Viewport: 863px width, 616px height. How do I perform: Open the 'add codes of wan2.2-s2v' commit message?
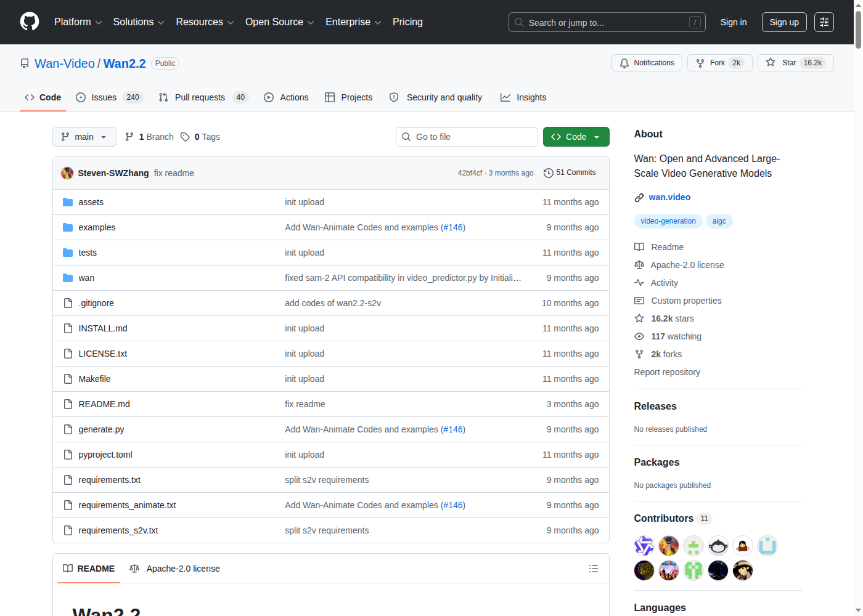tap(333, 303)
